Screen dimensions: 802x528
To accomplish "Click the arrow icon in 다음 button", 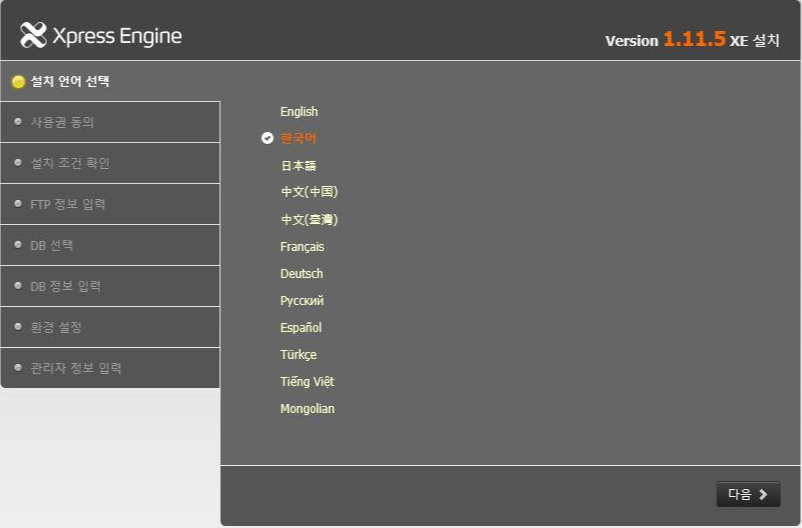I will [763, 494].
